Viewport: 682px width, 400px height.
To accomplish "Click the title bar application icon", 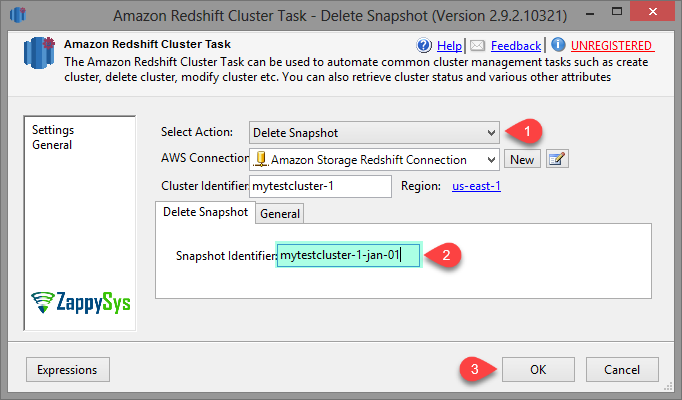I will 18,14.
